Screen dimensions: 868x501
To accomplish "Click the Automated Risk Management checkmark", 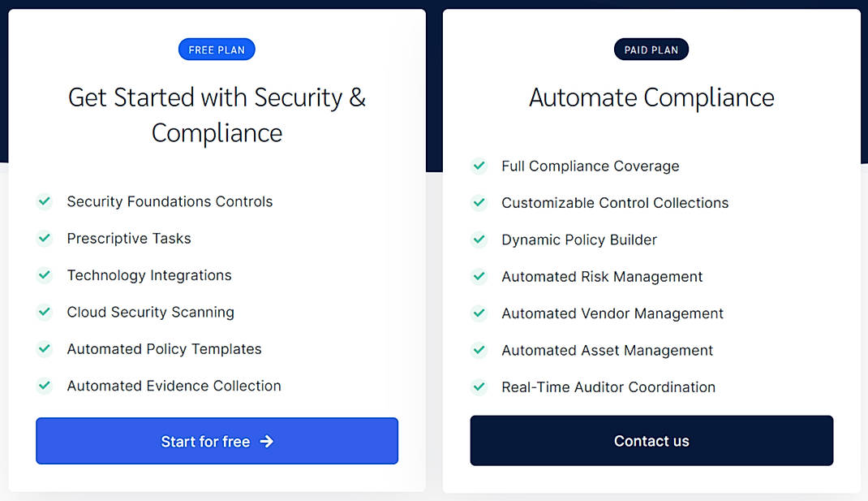I will (x=479, y=276).
